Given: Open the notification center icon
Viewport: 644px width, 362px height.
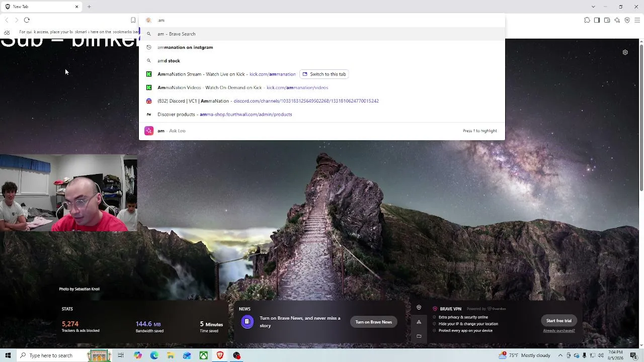Looking at the screenshot, I should click(x=633, y=355).
